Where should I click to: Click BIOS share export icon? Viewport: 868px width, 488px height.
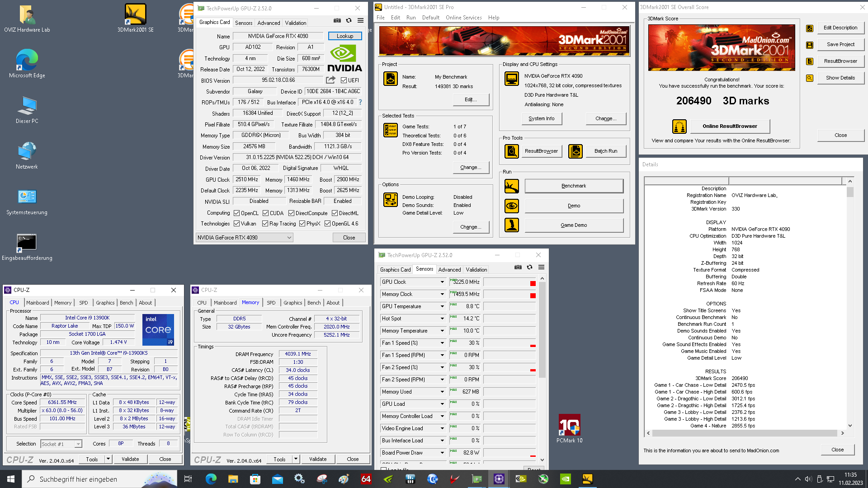(331, 80)
